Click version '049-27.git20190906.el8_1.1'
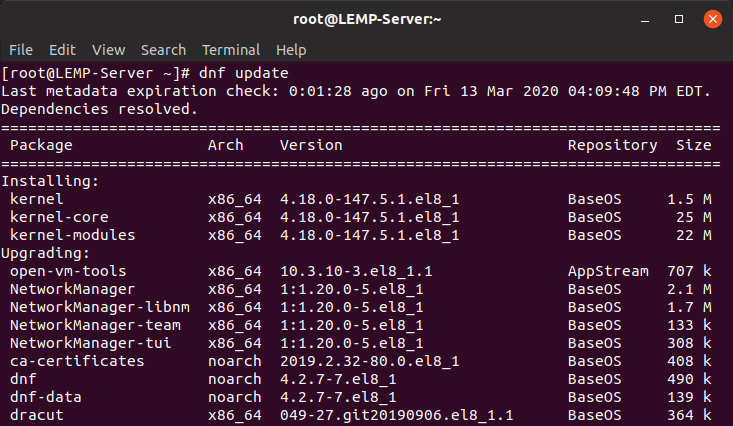 (397, 415)
